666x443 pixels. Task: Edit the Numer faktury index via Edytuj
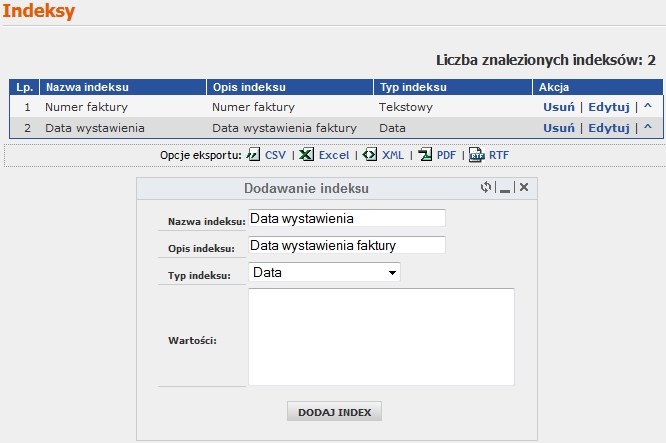[608, 106]
